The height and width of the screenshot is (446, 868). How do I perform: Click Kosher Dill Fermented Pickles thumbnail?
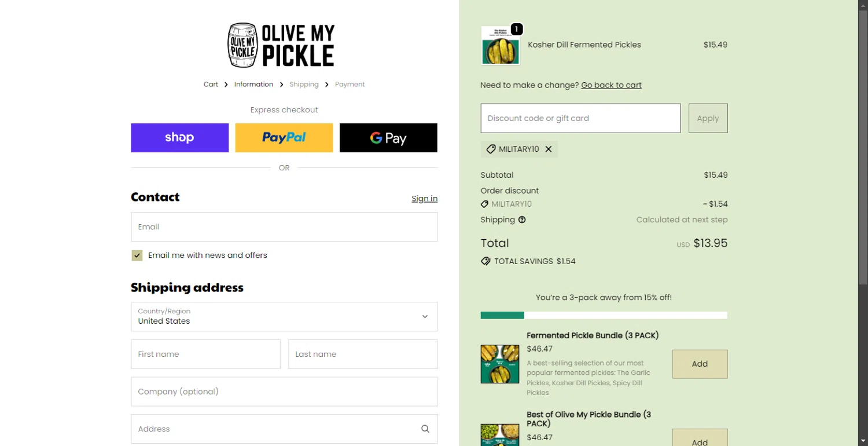click(x=500, y=45)
